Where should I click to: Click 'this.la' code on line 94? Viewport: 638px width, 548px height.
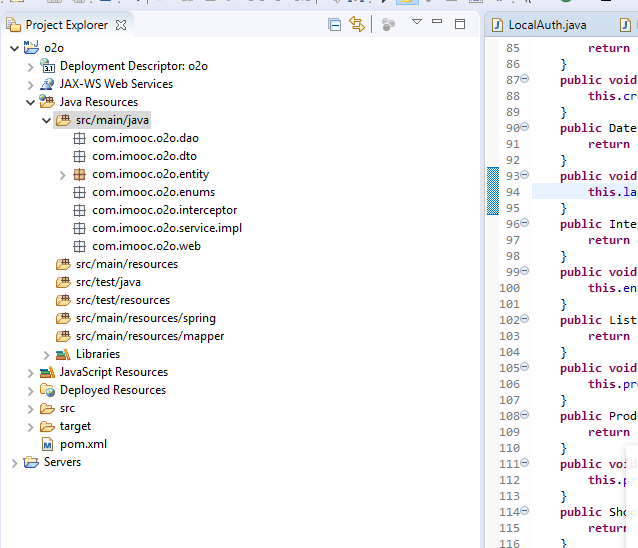[612, 192]
